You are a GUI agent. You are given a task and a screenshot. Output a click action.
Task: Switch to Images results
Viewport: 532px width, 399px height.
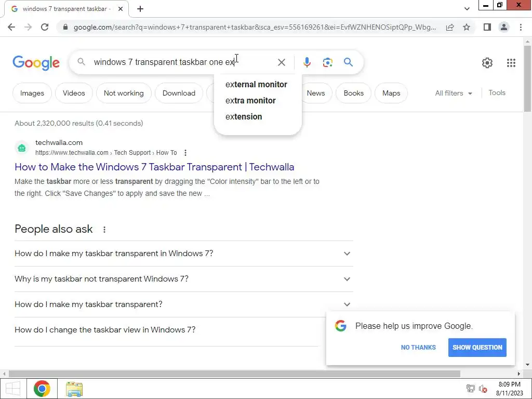[x=32, y=93]
